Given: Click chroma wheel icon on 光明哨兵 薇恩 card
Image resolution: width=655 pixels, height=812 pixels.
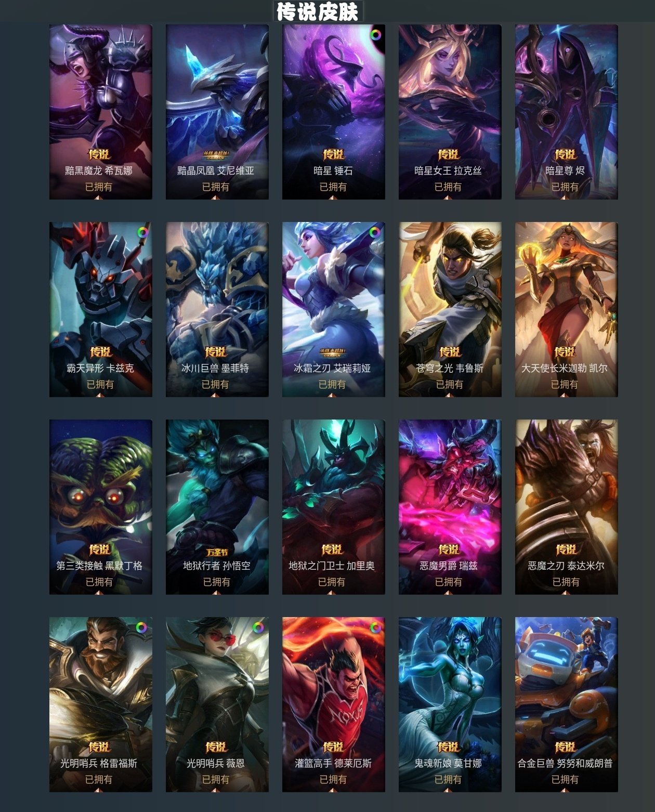Looking at the screenshot, I should click(x=258, y=628).
